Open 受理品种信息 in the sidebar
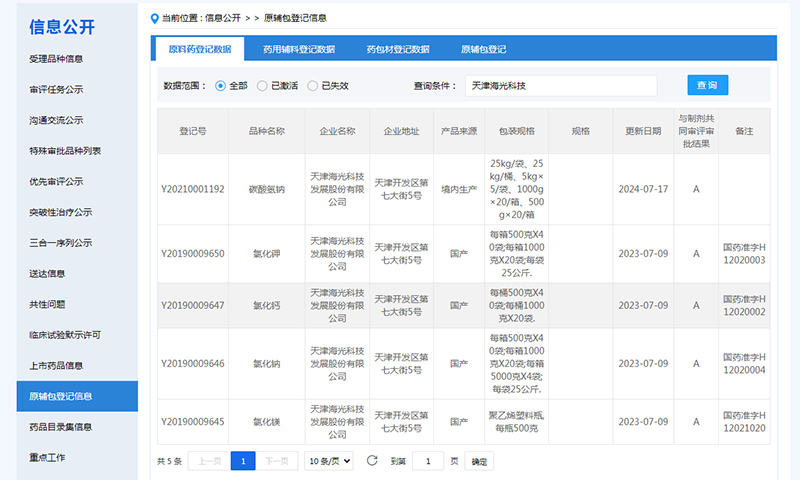Viewport: 800px width, 480px height. (x=62, y=59)
